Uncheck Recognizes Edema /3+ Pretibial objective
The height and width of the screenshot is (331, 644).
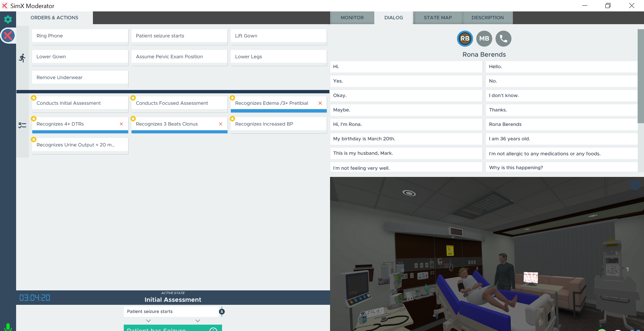tap(320, 103)
